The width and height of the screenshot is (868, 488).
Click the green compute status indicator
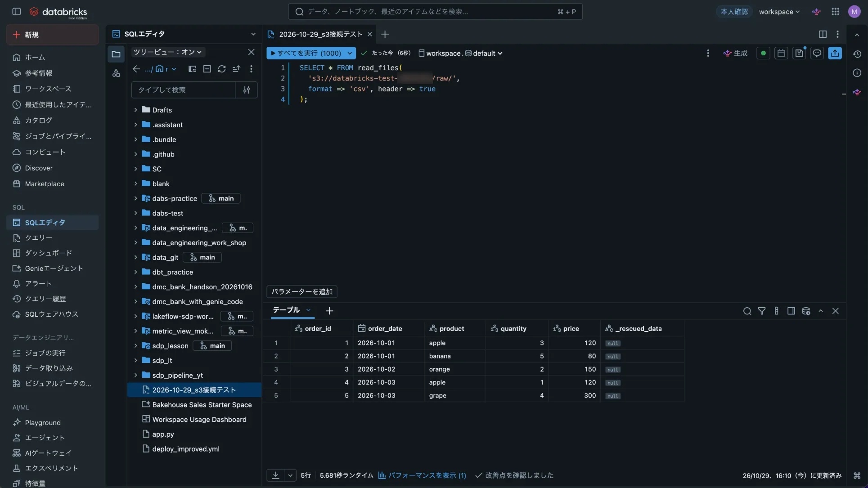763,53
